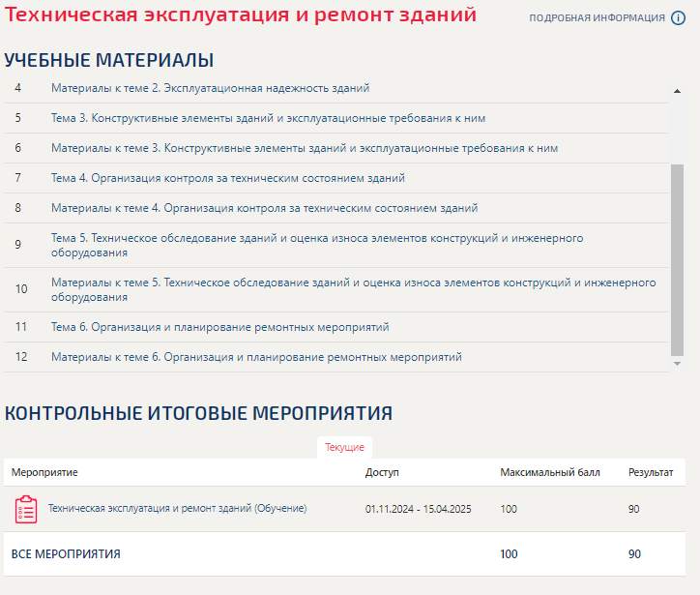
Task: Click the scrollbar down arrow in materials list
Action: click(677, 364)
